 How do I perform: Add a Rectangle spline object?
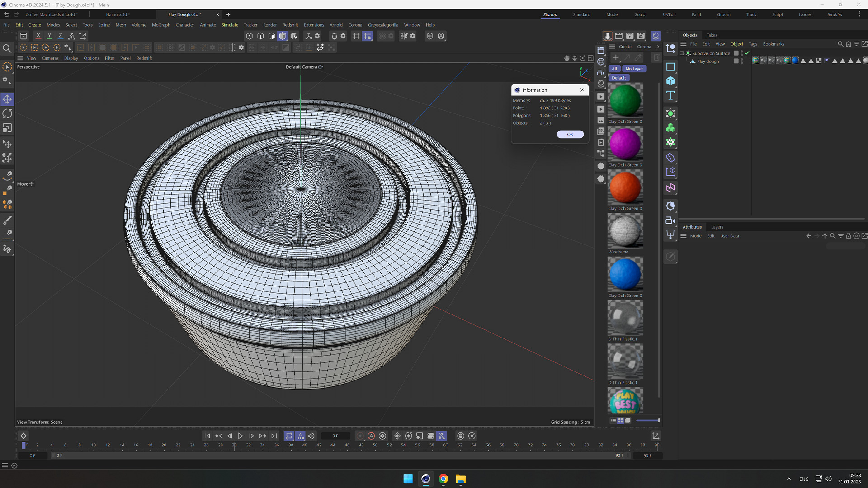(x=670, y=67)
